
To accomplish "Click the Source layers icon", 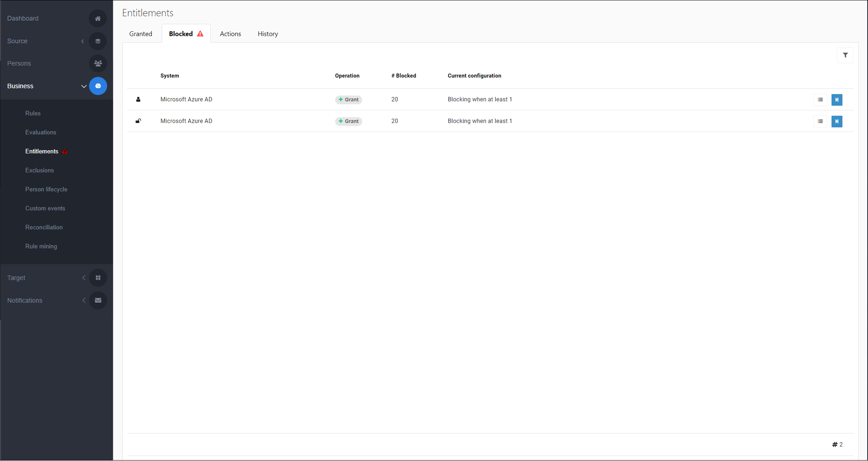I will point(98,41).
